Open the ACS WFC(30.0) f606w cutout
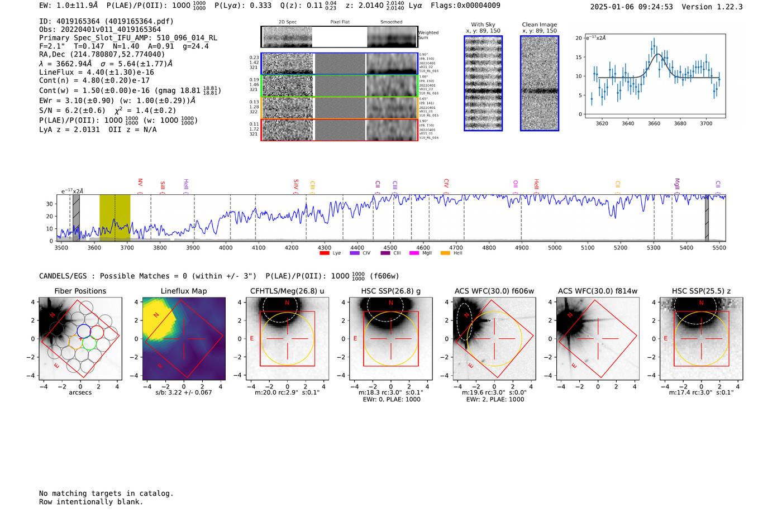782x532 pixels. coord(494,339)
